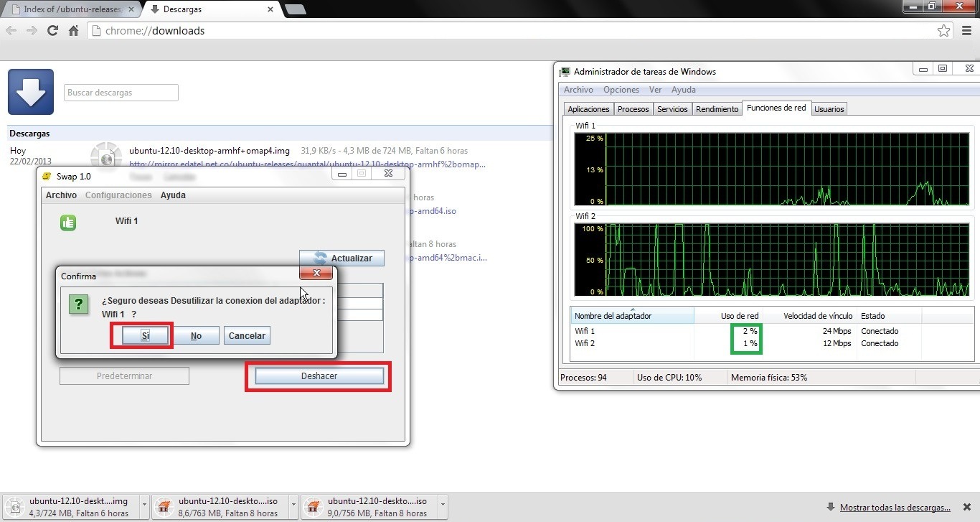The width and height of the screenshot is (980, 522).
Task: Click No button in Confirma dialog
Action: point(196,335)
